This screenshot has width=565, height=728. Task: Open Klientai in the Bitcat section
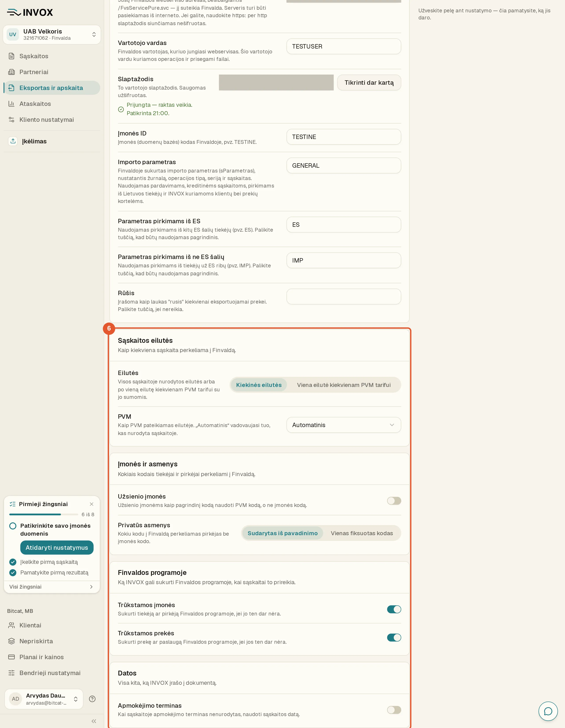52,625
